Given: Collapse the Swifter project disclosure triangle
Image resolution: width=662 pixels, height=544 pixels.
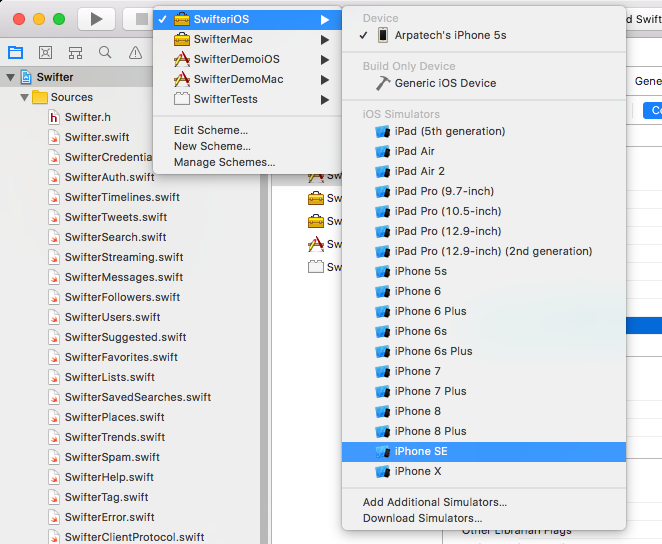Looking at the screenshot, I should click(11, 77).
